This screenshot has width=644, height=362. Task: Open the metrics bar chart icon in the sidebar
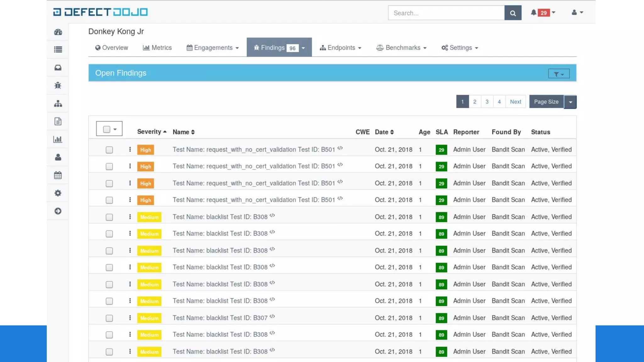click(58, 139)
